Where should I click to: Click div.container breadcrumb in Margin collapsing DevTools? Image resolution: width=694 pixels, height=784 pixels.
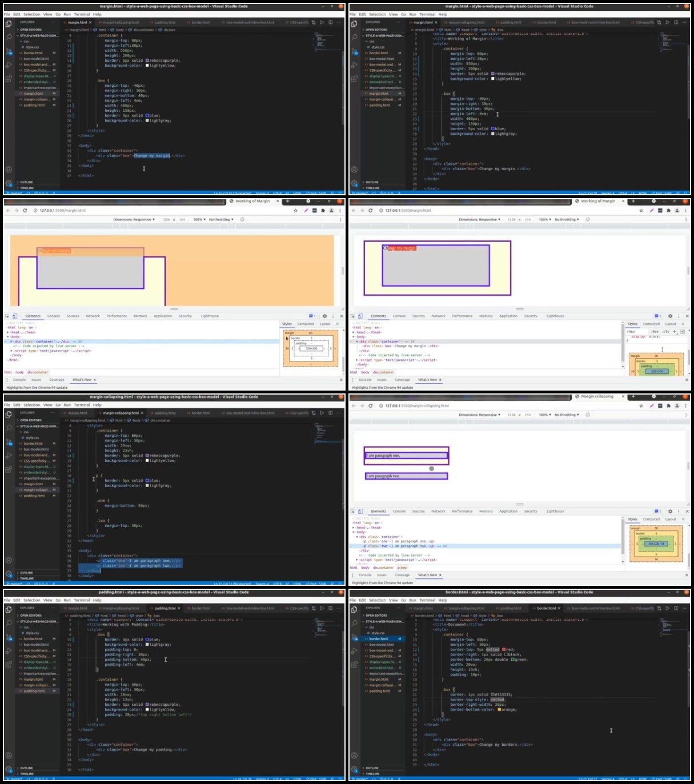tap(383, 568)
